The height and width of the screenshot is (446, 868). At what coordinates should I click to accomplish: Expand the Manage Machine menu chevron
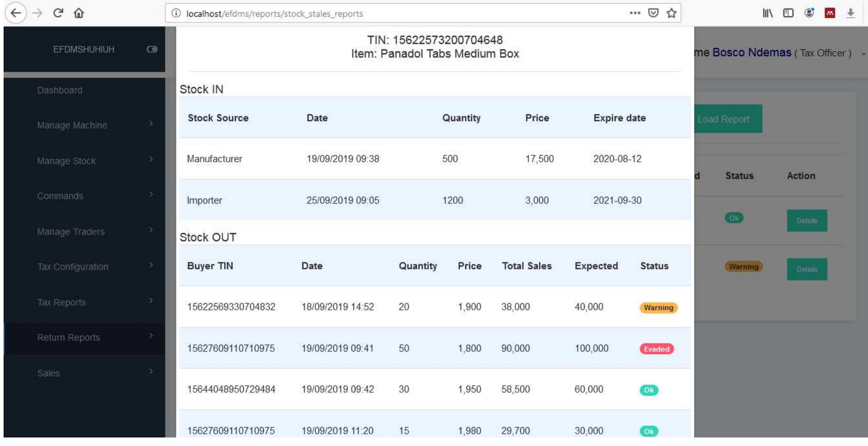(x=151, y=124)
